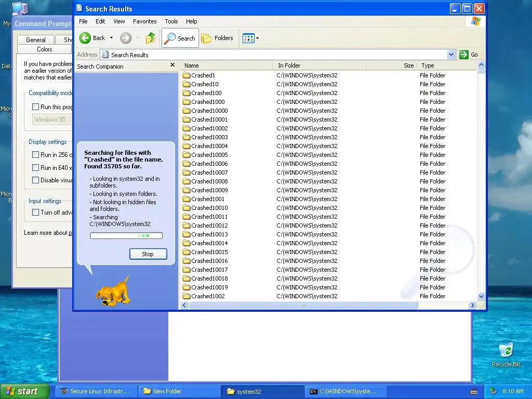Toggle the Search toolbar button
The image size is (532, 399).
[x=180, y=38]
